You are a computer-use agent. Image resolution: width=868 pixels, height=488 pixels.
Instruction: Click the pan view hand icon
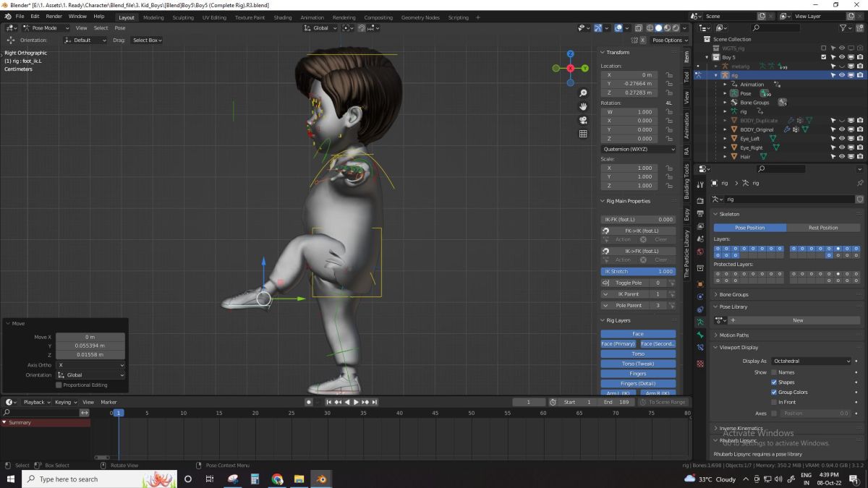coord(583,106)
